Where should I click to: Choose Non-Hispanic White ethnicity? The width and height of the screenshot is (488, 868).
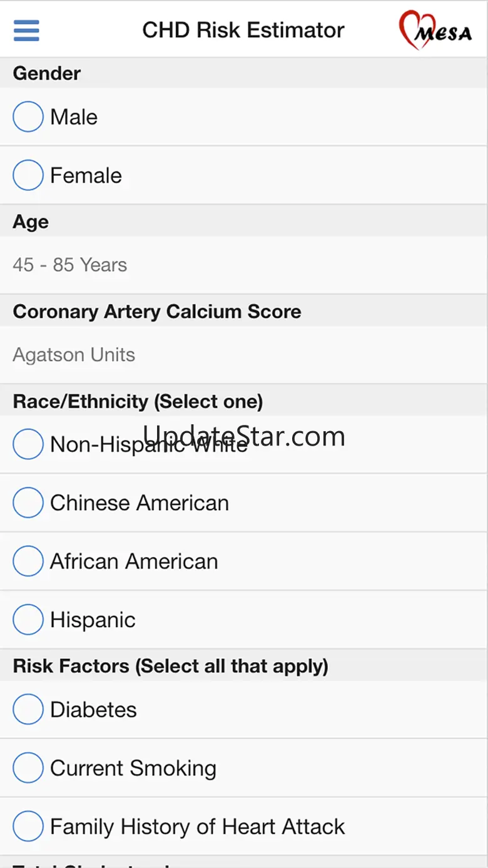pyautogui.click(x=28, y=444)
